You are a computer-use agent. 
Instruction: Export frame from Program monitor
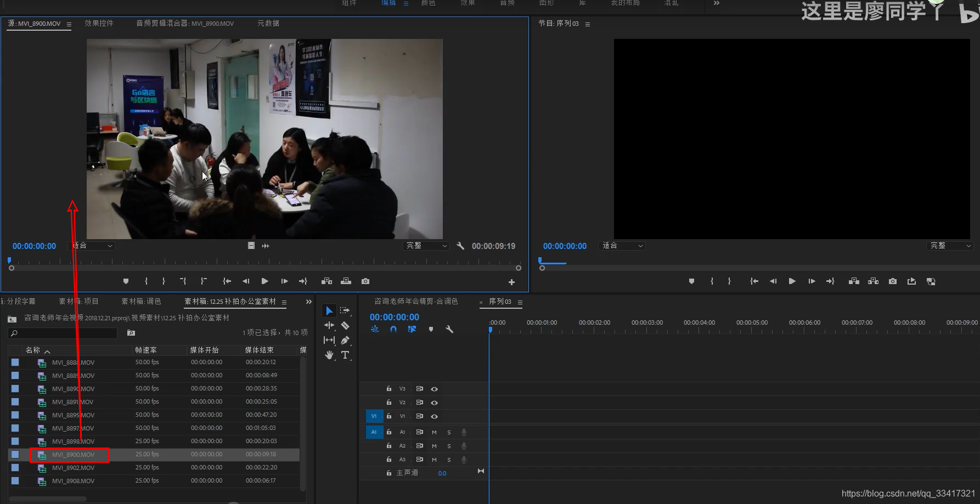click(x=893, y=281)
